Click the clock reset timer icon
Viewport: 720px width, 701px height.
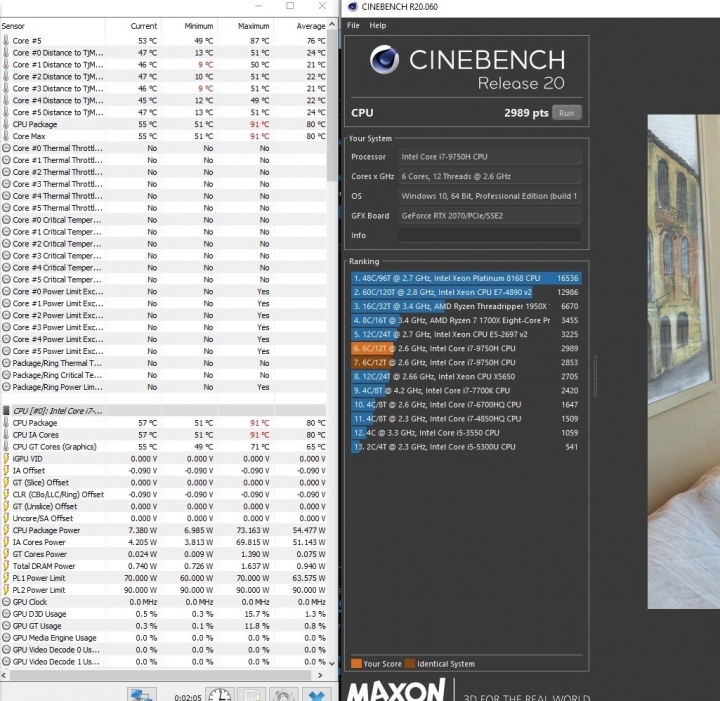[220, 695]
